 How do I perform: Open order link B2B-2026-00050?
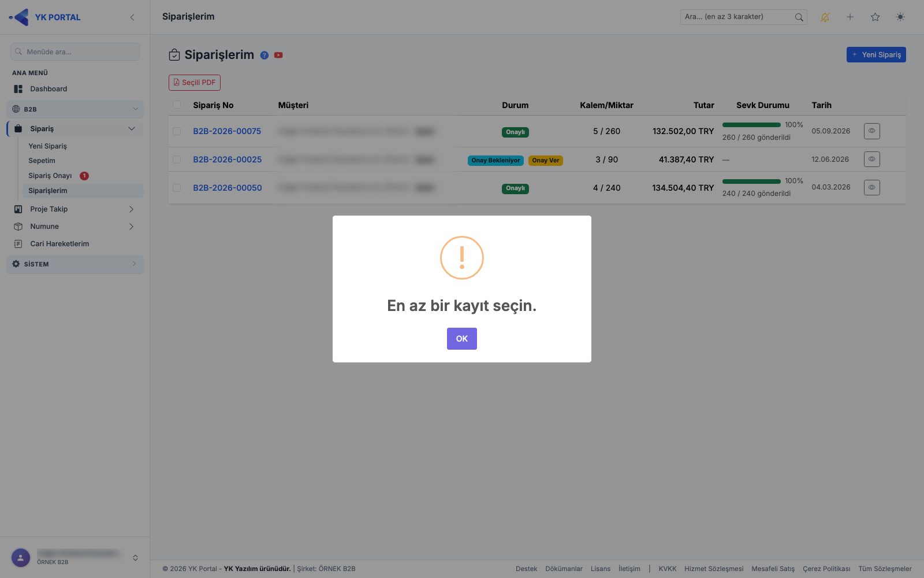click(228, 188)
